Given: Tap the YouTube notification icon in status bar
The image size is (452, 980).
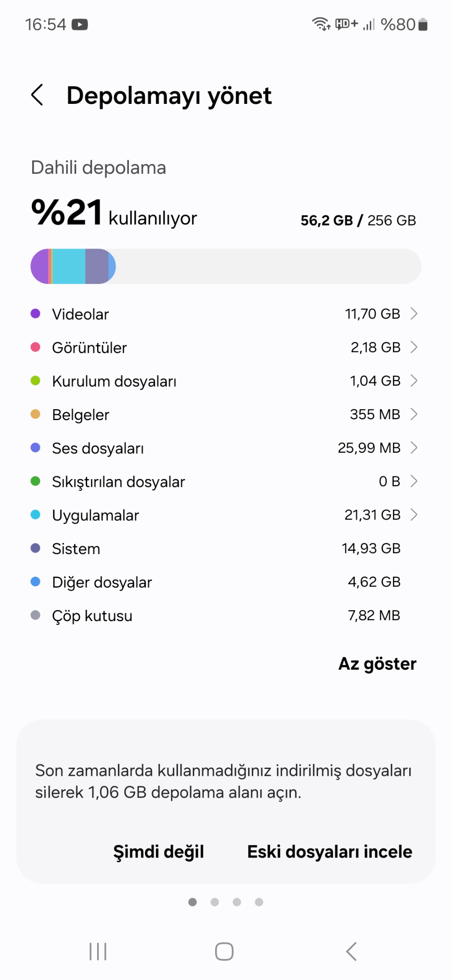Looking at the screenshot, I should [x=80, y=24].
